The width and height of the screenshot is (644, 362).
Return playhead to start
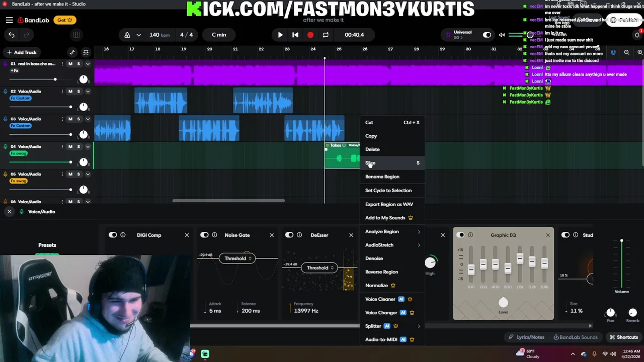coord(295,35)
